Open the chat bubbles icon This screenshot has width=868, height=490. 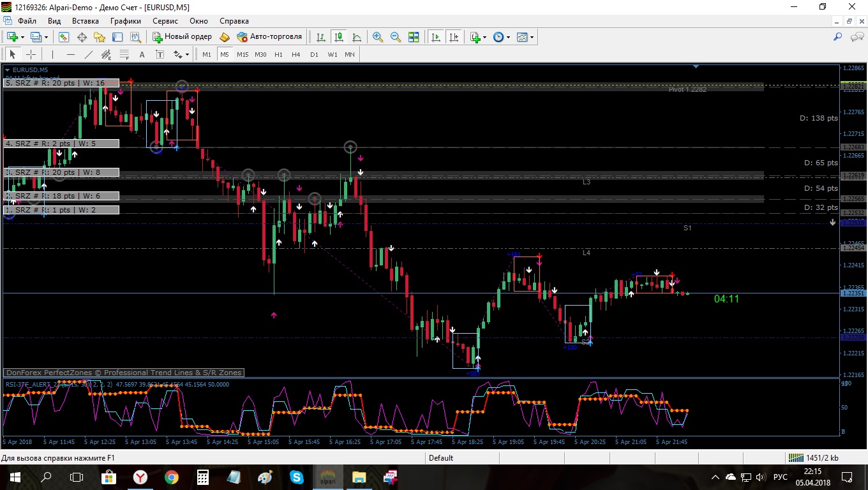pyautogui.click(x=857, y=37)
